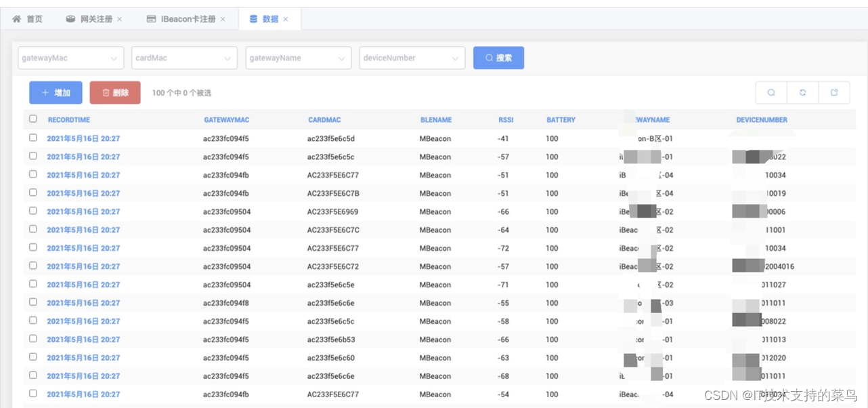This screenshot has height=408, width=868.
Task: Click the RSSI column header
Action: 506,120
